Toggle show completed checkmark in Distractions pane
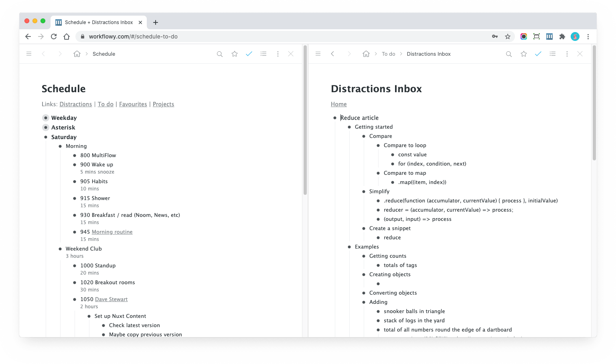The image size is (616, 364). click(x=538, y=54)
